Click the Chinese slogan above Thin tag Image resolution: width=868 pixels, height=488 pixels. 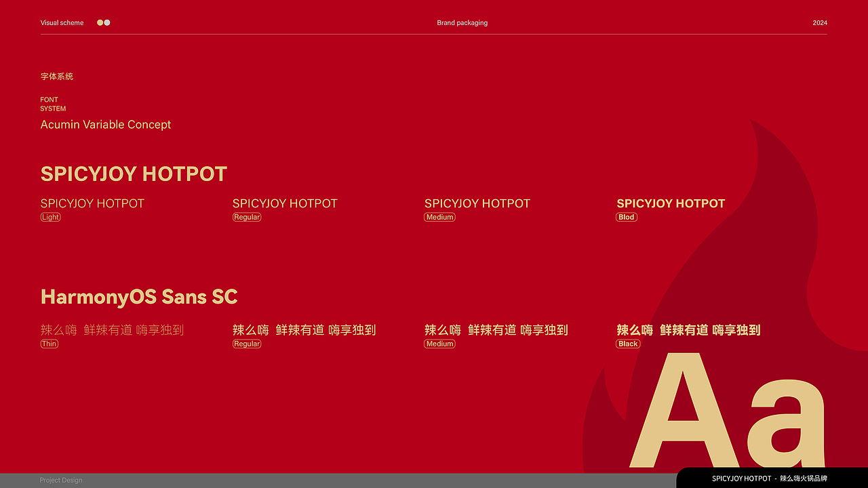point(112,330)
